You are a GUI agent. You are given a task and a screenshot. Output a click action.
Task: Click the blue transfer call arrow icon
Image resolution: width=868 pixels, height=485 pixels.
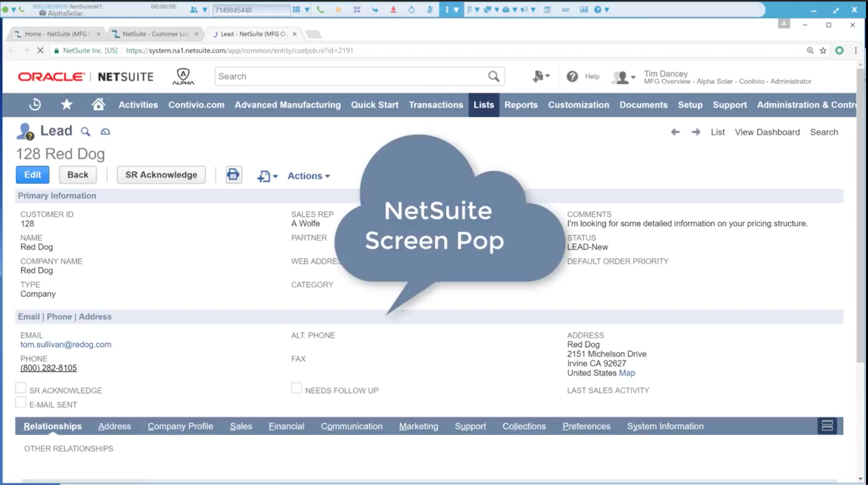[375, 10]
